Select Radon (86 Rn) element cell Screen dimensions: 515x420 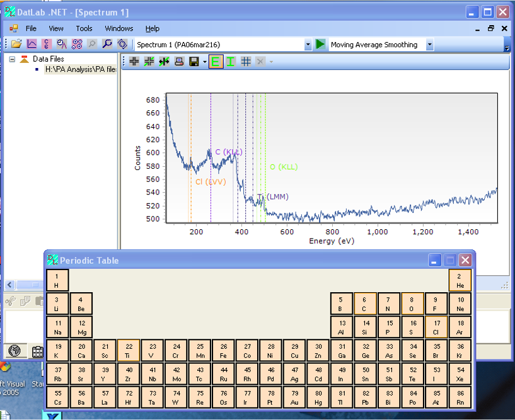tap(460, 397)
